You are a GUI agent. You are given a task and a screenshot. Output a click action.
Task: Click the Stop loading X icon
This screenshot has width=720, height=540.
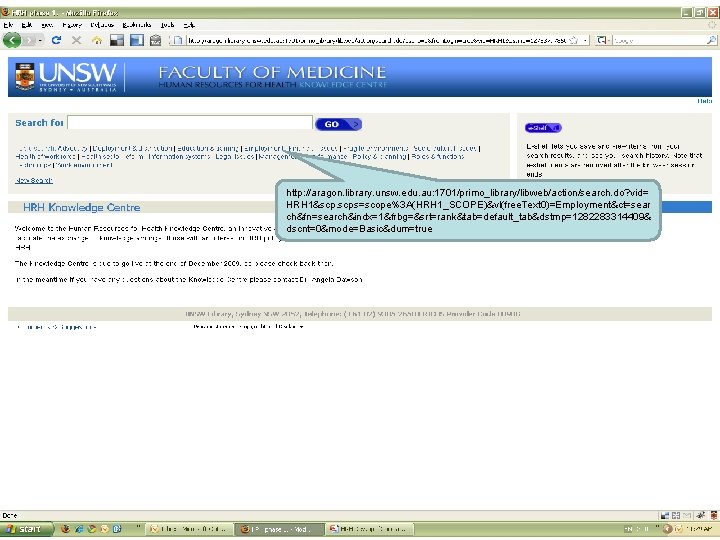(x=76, y=40)
